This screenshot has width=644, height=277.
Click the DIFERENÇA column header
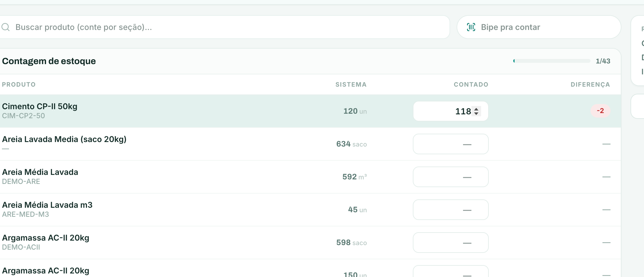pos(590,84)
